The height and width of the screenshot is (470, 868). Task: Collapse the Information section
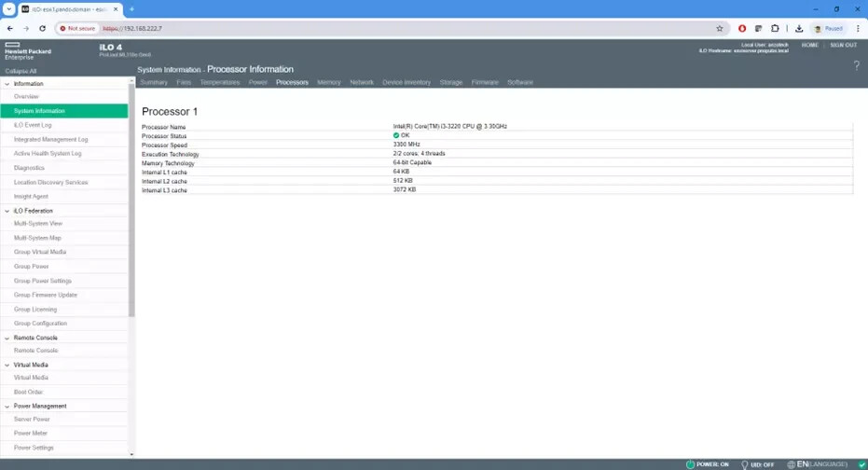click(7, 84)
